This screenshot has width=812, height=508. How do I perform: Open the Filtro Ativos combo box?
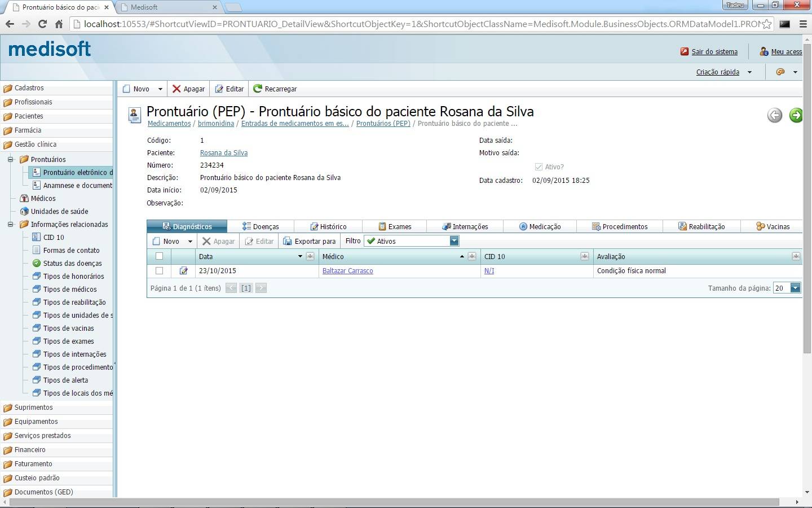[412, 241]
